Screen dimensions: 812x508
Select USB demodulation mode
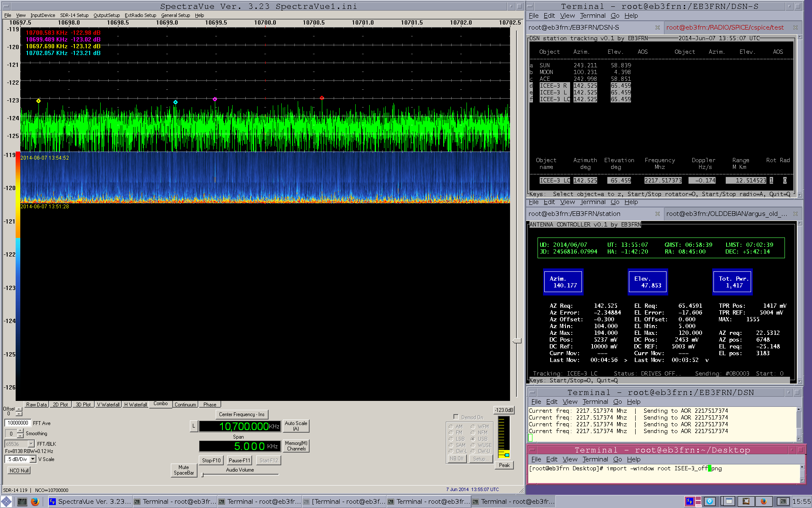click(x=473, y=439)
